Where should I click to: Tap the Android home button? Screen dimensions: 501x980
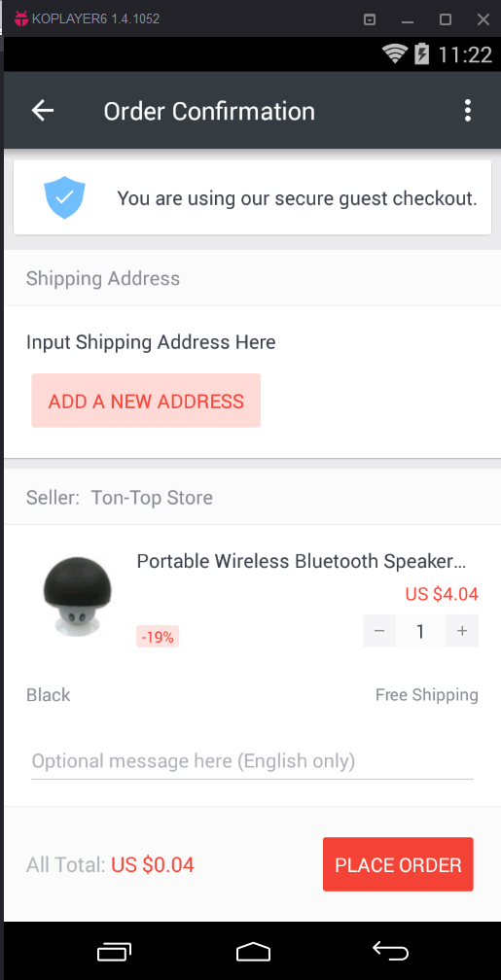coord(253,951)
